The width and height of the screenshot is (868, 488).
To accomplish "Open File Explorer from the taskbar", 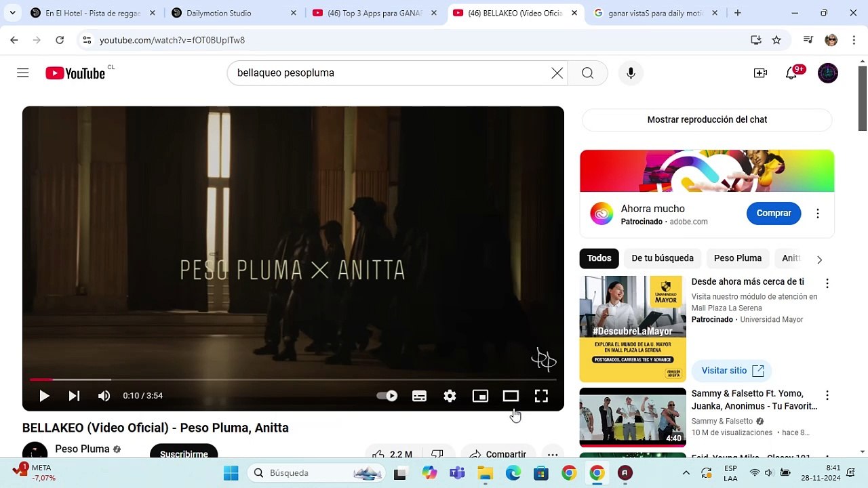I will click(486, 473).
